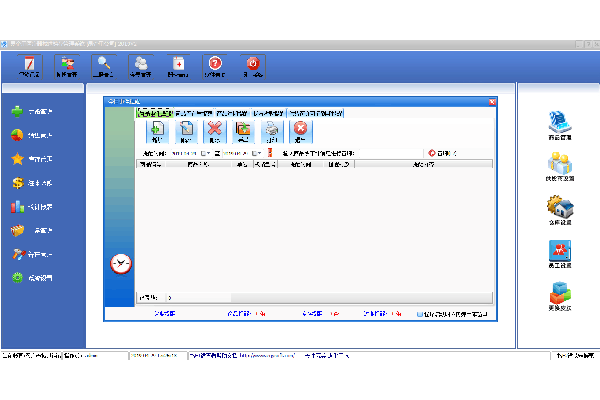Select the dollar sign item in left sidebar
600x400 pixels.
pyautogui.click(x=32, y=183)
